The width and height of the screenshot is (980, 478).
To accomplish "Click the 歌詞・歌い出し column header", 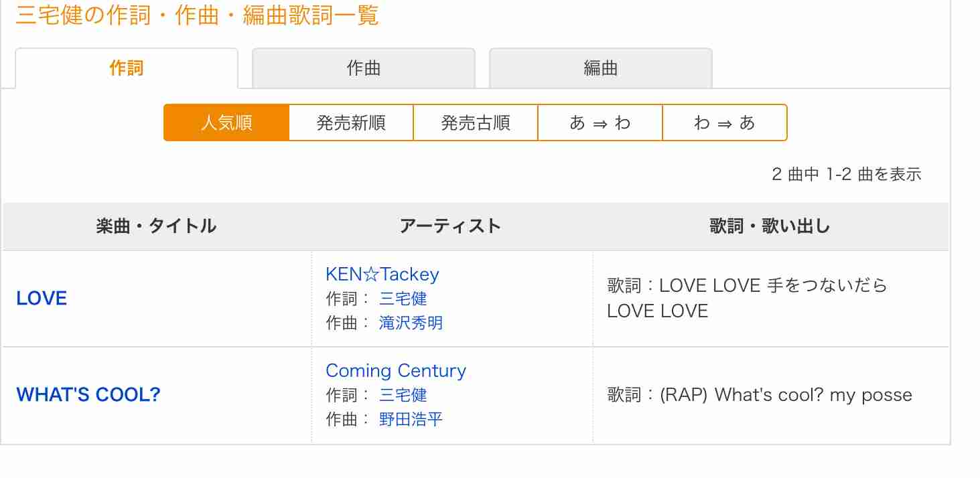I will pyautogui.click(x=770, y=226).
